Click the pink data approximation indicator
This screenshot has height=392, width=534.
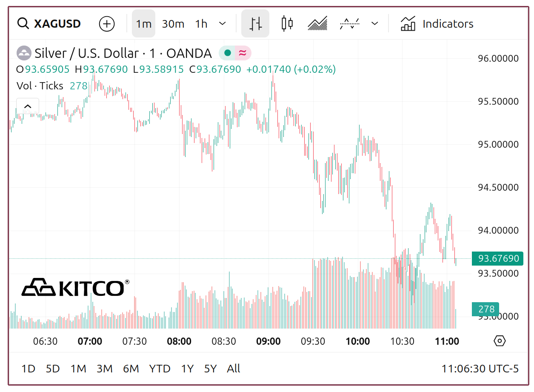(243, 53)
